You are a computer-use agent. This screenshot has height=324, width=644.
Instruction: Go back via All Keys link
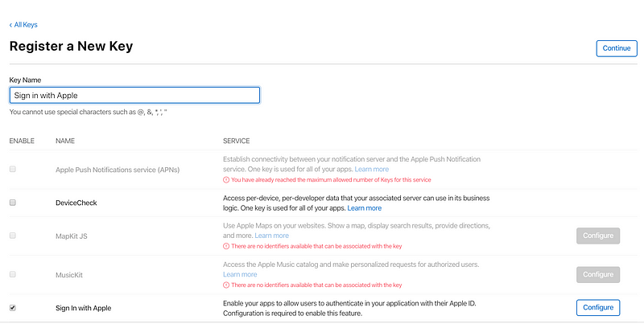coord(23,25)
